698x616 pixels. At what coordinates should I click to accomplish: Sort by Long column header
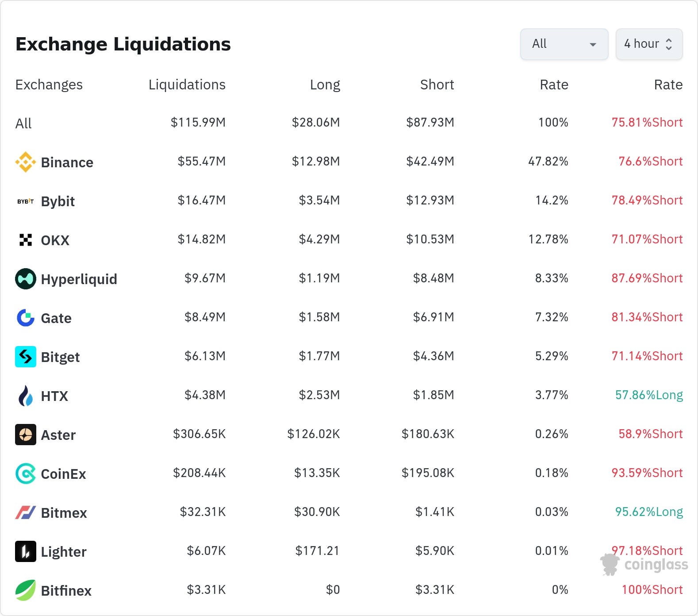[325, 85]
